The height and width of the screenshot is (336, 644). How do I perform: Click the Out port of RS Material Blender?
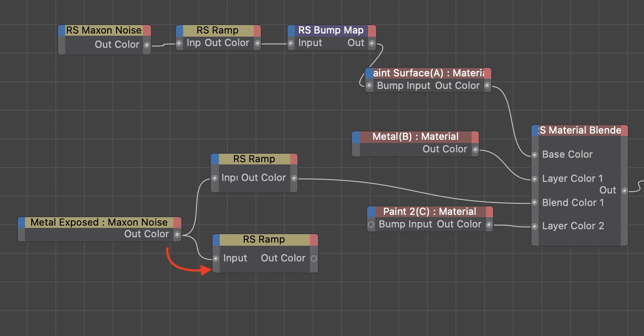coord(624,191)
